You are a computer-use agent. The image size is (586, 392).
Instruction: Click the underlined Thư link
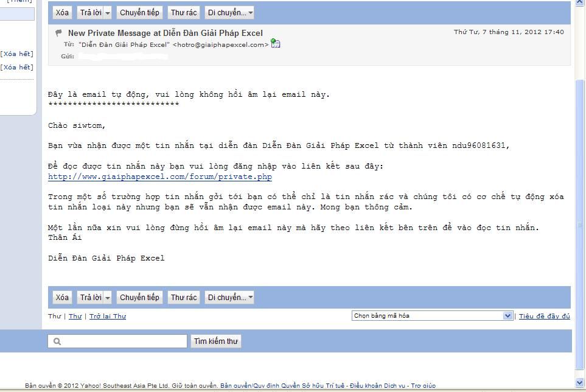click(75, 316)
